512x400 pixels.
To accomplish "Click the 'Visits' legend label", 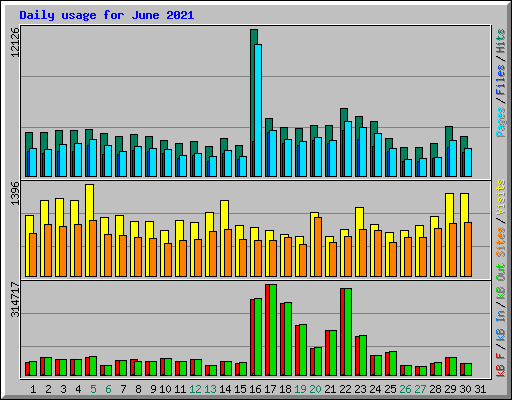I will (501, 198).
